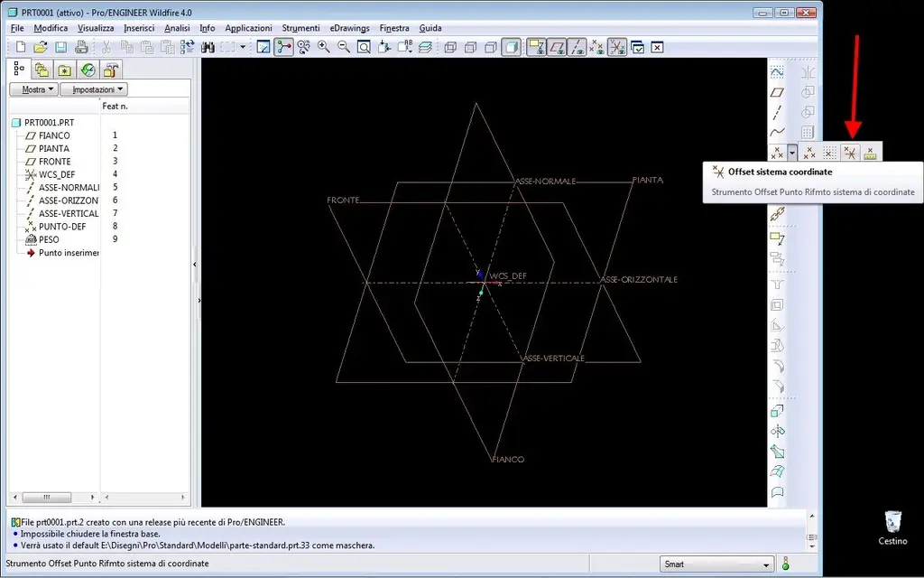Open Cestino recycle bin on desktop
This screenshot has height=578, width=924.
892,527
